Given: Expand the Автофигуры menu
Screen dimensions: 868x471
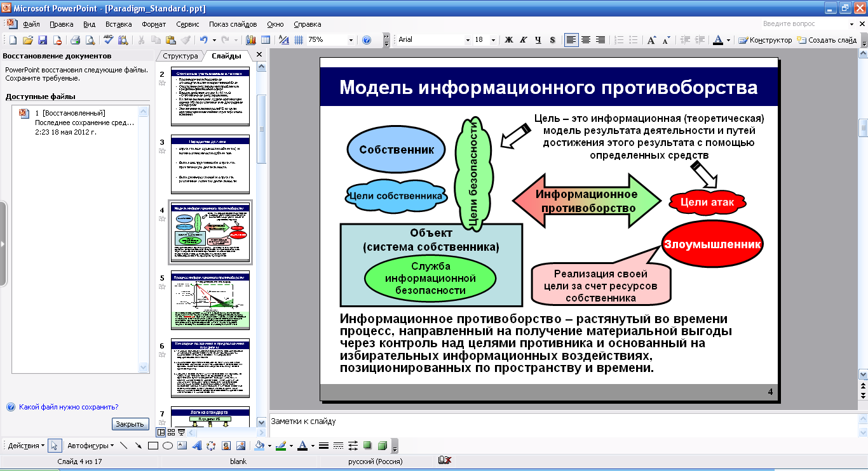Looking at the screenshot, I should tap(90, 446).
